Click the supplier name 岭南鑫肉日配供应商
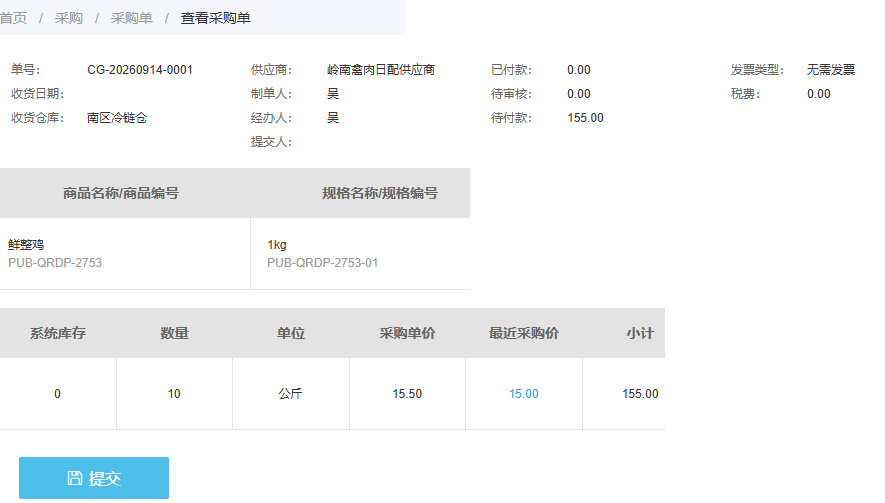 (x=381, y=70)
